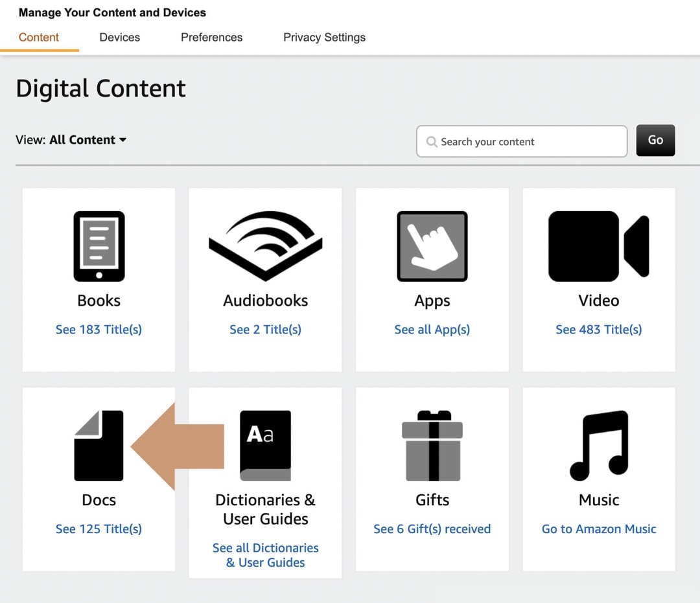Go to the Privacy Settings tab
This screenshot has width=700, height=603.
[x=325, y=38]
